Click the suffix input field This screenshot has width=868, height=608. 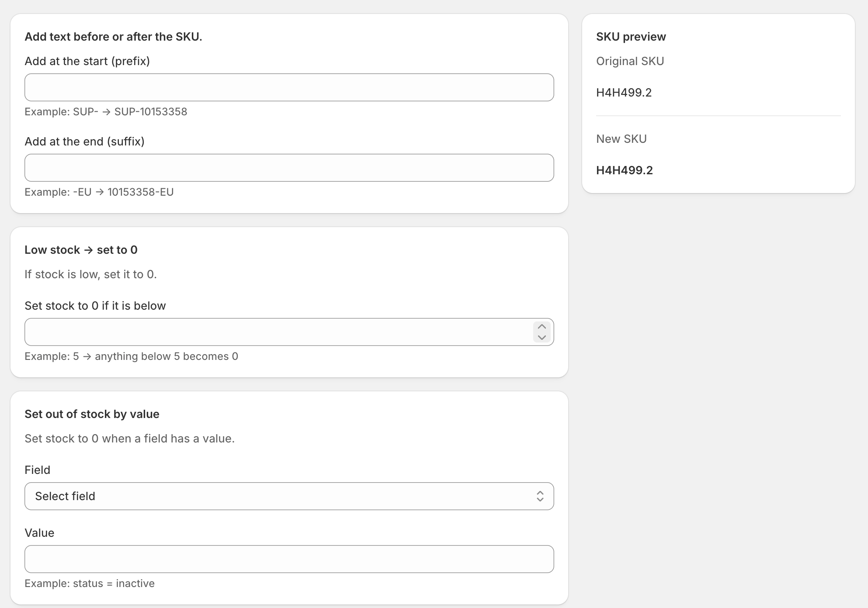click(x=289, y=168)
